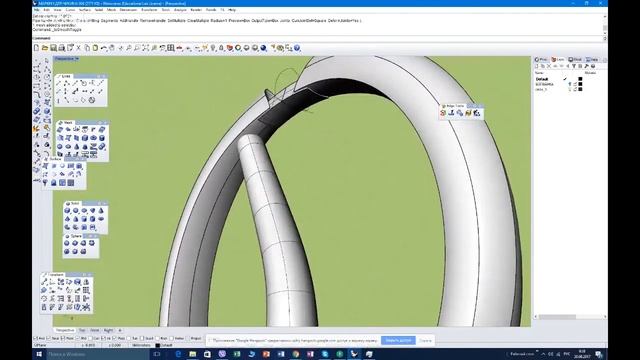This screenshot has width=640, height=360.
Task: Click the Copy icon in main toolbar
Action: [x=87, y=48]
